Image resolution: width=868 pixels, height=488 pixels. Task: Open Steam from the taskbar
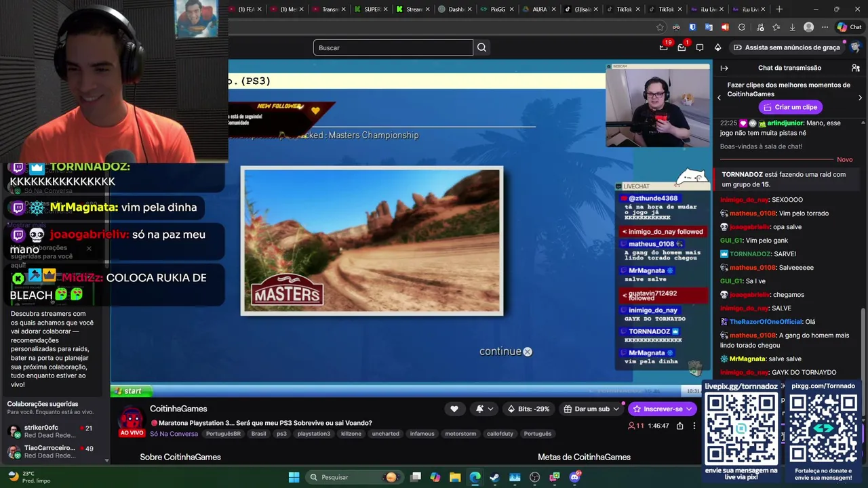[494, 477]
